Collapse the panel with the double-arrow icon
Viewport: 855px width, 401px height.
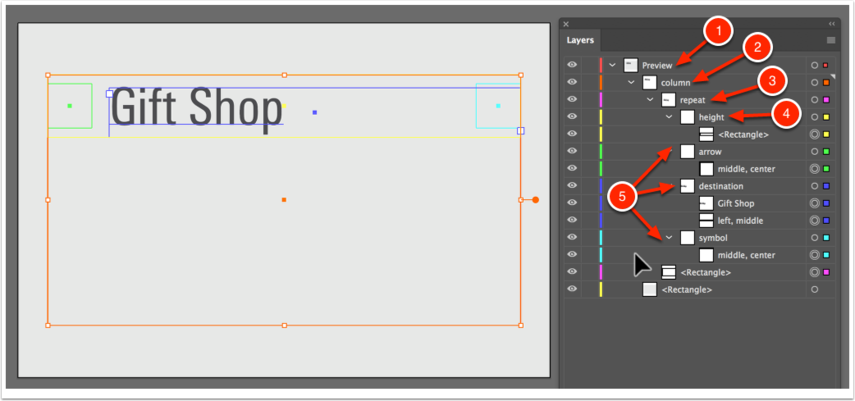(x=831, y=24)
